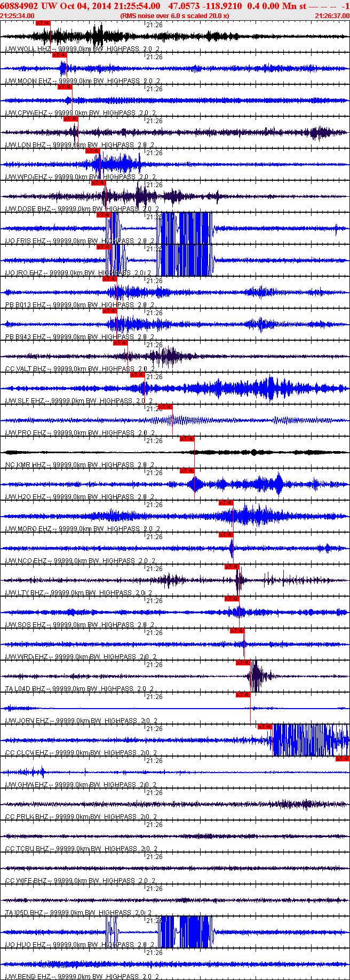350x980 pixels.
Task: Click the red pick flag on UO.JRO trace
Action: coord(104,247)
